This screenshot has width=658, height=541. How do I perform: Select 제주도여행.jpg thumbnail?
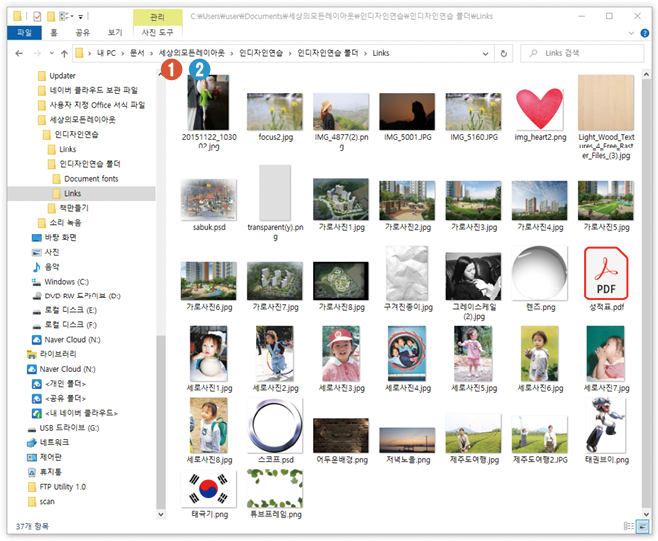click(x=473, y=434)
